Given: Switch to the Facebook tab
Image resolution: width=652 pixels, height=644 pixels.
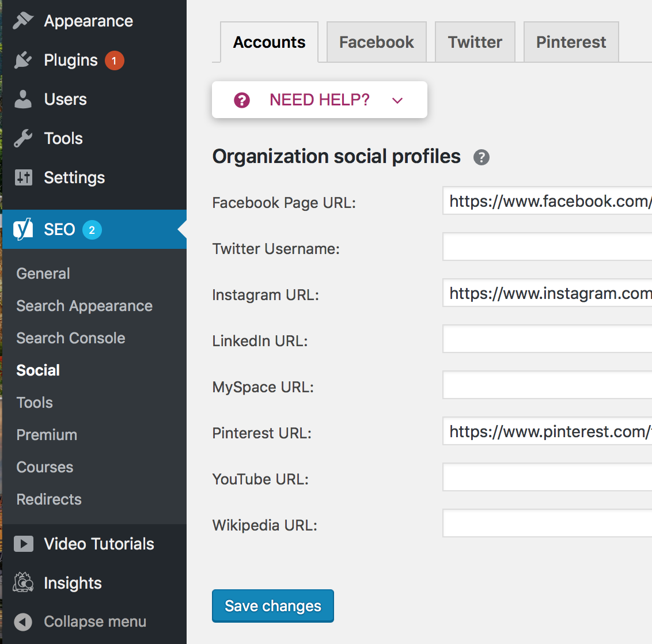Looking at the screenshot, I should (x=376, y=42).
